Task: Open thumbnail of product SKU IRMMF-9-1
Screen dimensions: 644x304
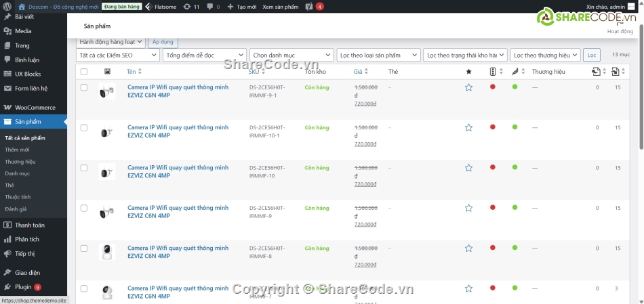Action: click(107, 91)
